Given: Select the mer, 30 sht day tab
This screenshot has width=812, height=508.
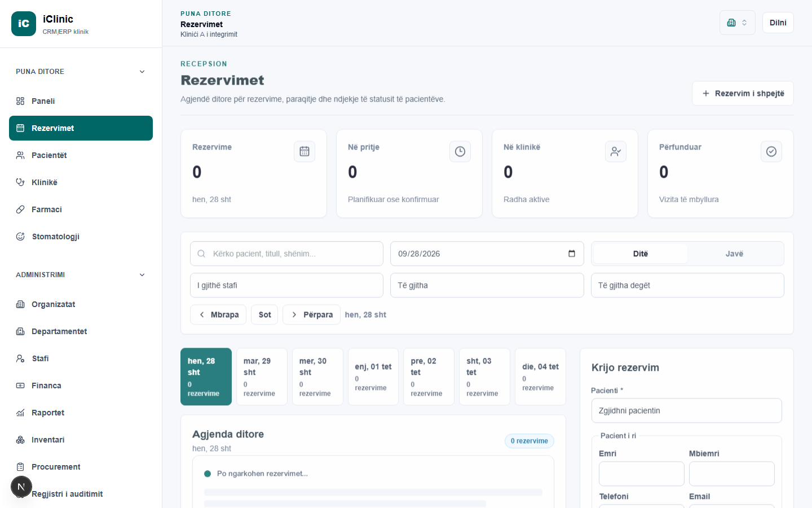Looking at the screenshot, I should coord(317,376).
